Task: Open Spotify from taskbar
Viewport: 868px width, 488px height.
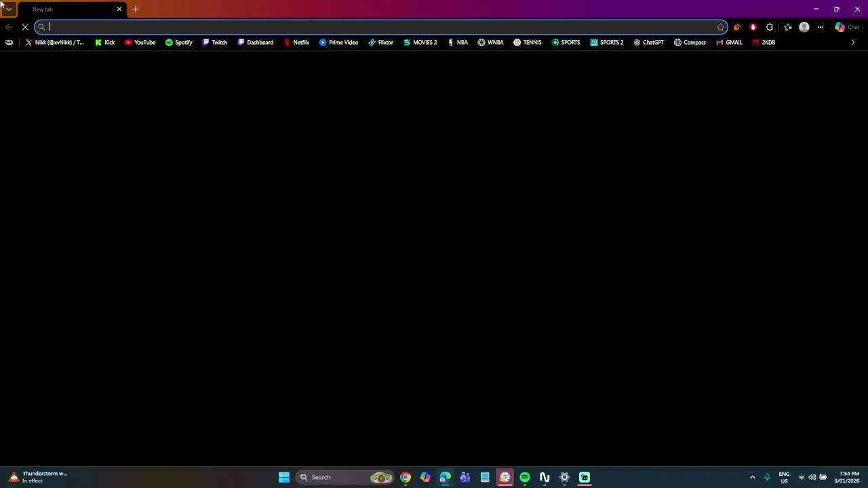Action: click(x=525, y=477)
